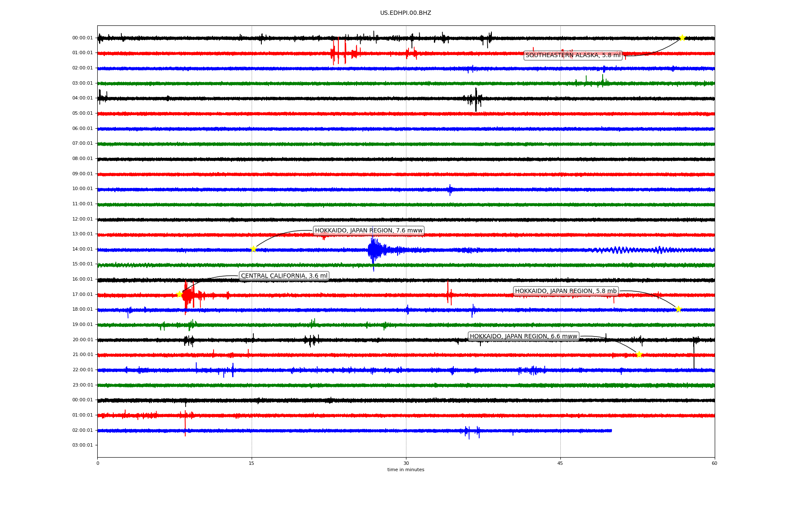Screen dimensions: 812x508
Task: Click the Hokkaido 6.6 mww star marker
Action: pyautogui.click(x=639, y=354)
